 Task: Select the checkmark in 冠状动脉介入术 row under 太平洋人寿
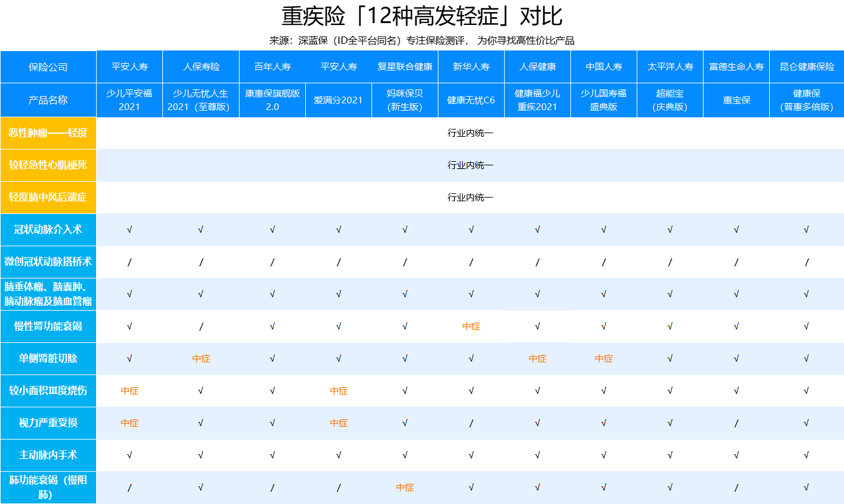coord(670,230)
